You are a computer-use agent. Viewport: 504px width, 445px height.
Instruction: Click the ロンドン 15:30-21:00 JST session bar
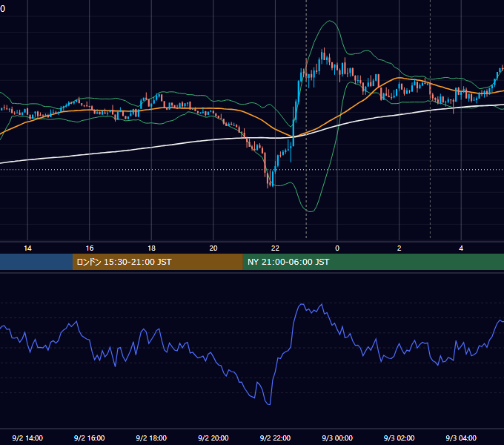(x=157, y=262)
